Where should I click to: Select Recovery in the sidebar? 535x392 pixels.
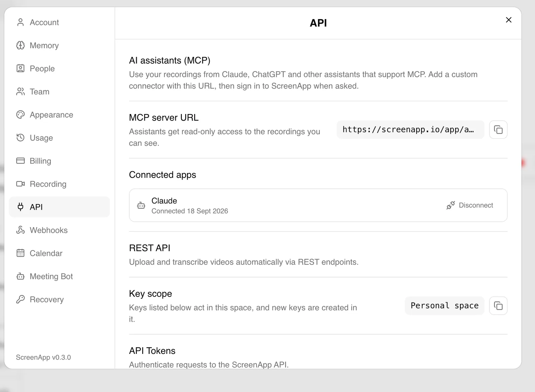[59, 299]
